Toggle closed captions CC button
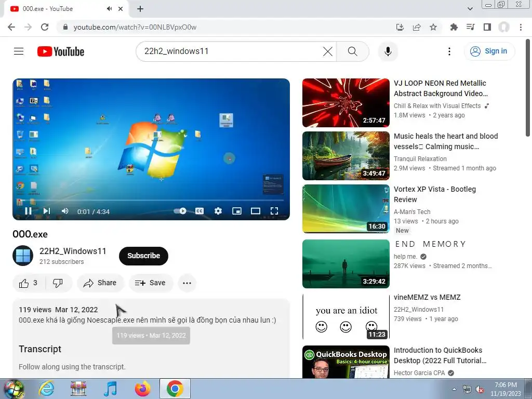The width and height of the screenshot is (532, 399). [x=199, y=211]
